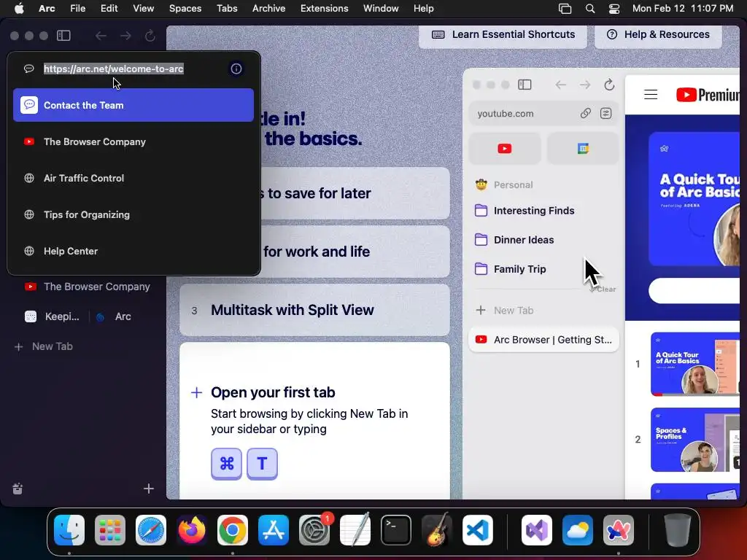Play the A Quick Tour of Arc Basics video 1 thumbnail
Image resolution: width=747 pixels, height=560 pixels.
coord(695,364)
